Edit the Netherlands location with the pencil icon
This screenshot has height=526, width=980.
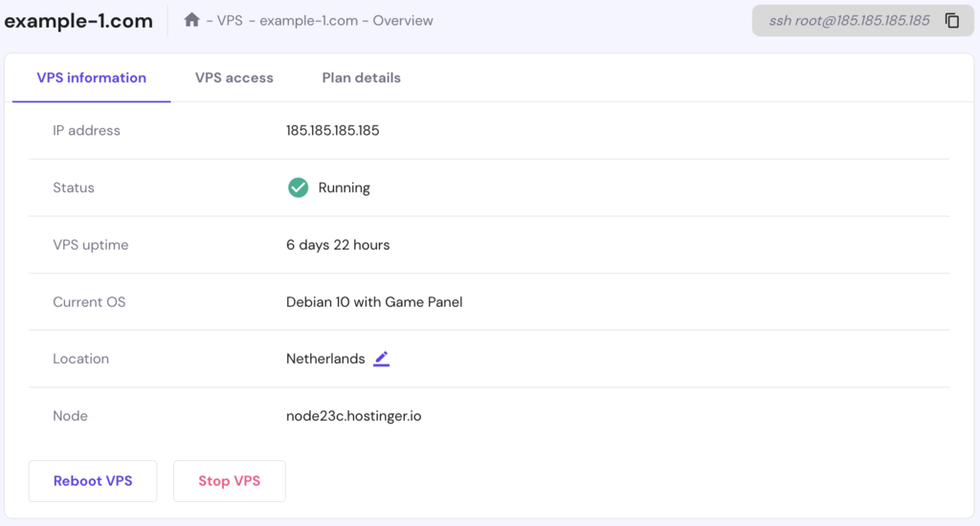[x=382, y=359]
